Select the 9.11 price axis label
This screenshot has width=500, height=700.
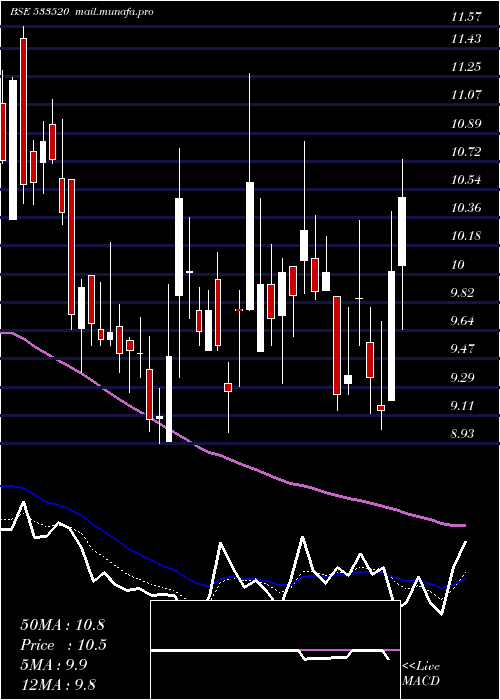click(x=463, y=406)
